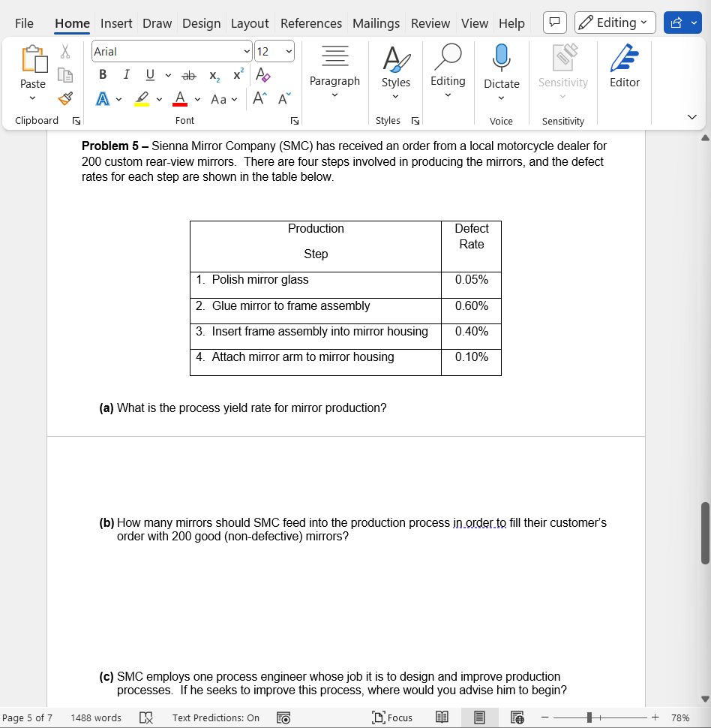
Task: Open Clipboard pane launcher
Action: click(x=76, y=121)
